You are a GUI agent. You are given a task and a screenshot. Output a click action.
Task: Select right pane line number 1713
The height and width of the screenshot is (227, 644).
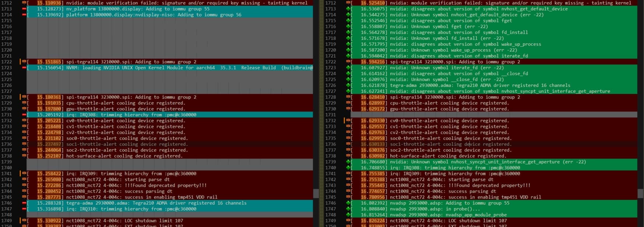[x=331, y=9]
